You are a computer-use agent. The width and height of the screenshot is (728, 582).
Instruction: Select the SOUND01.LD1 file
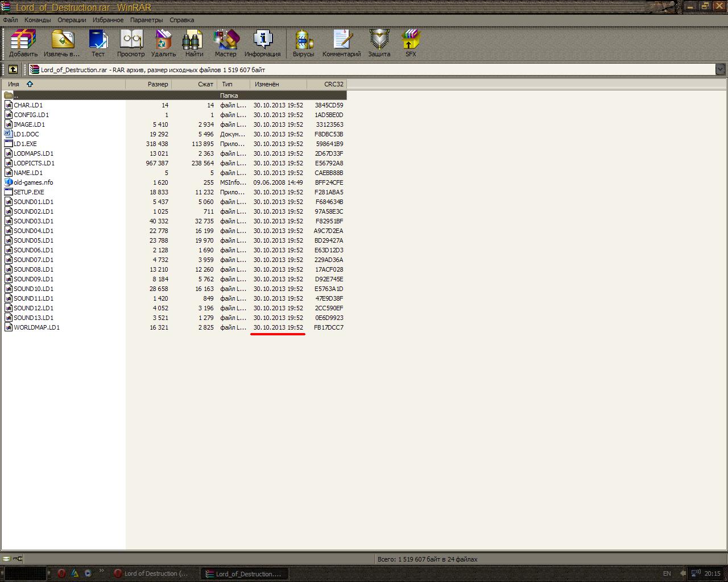coord(174,202)
